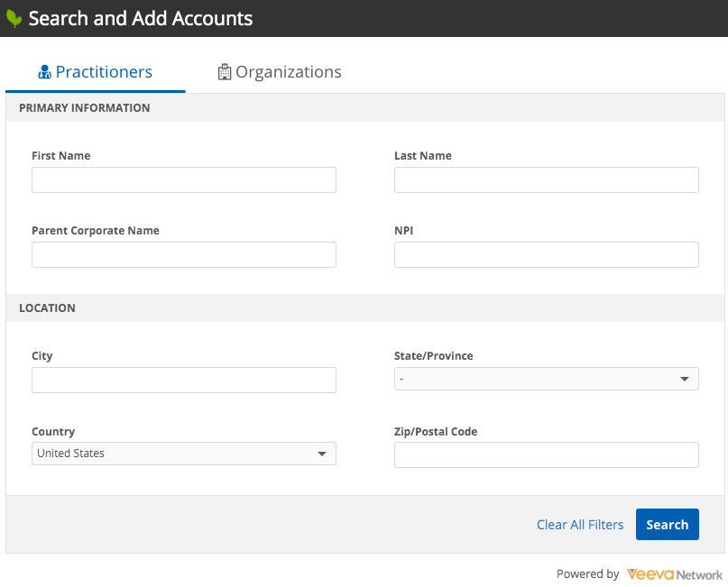Click the Organizations building icon
Image resolution: width=728 pixels, height=587 pixels.
(225, 72)
